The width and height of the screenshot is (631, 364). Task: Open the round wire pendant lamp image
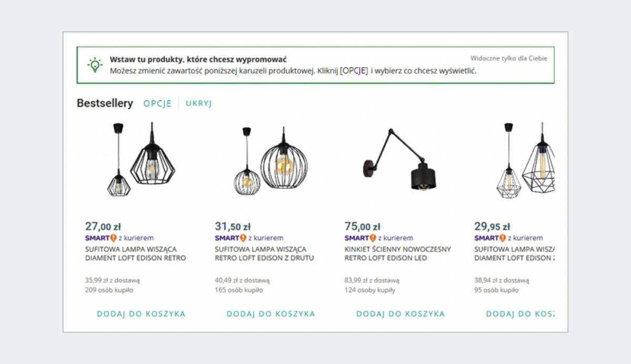(x=271, y=160)
